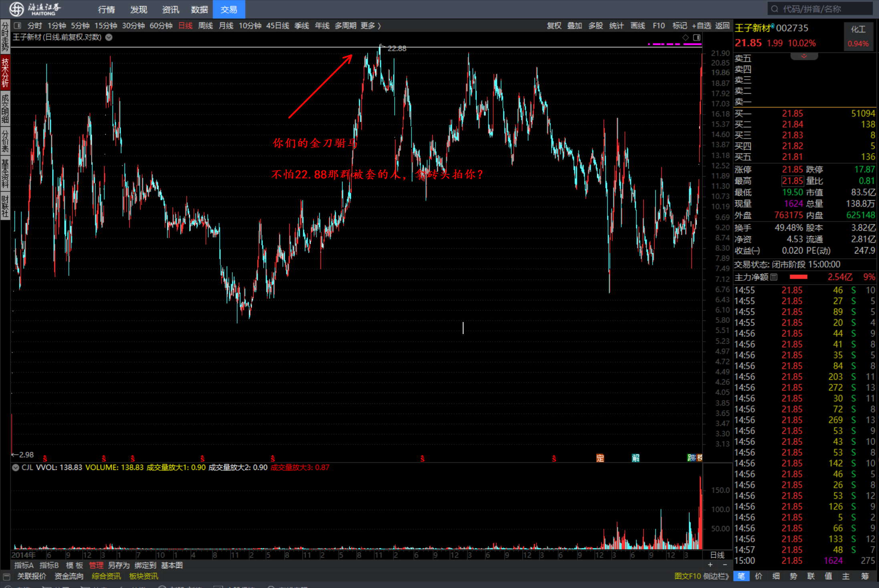Select the 年线 period
This screenshot has width=879, height=588.
322,26
